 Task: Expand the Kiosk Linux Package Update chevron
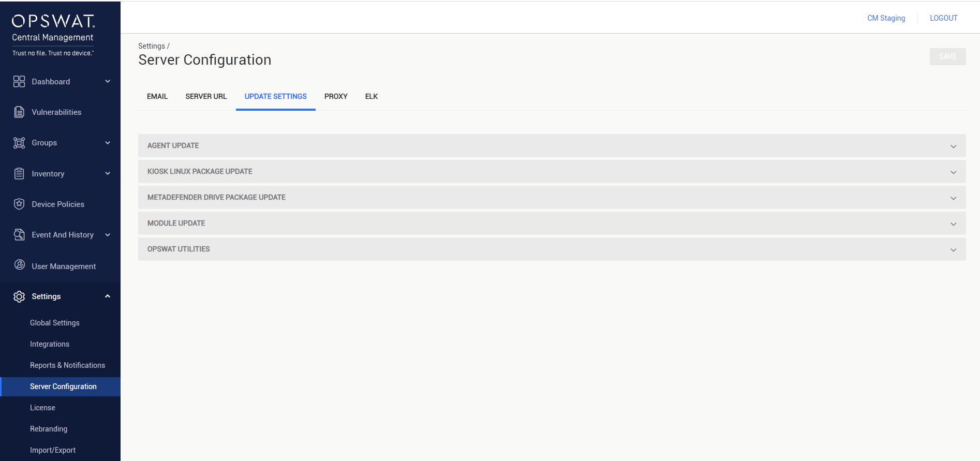[x=953, y=172]
